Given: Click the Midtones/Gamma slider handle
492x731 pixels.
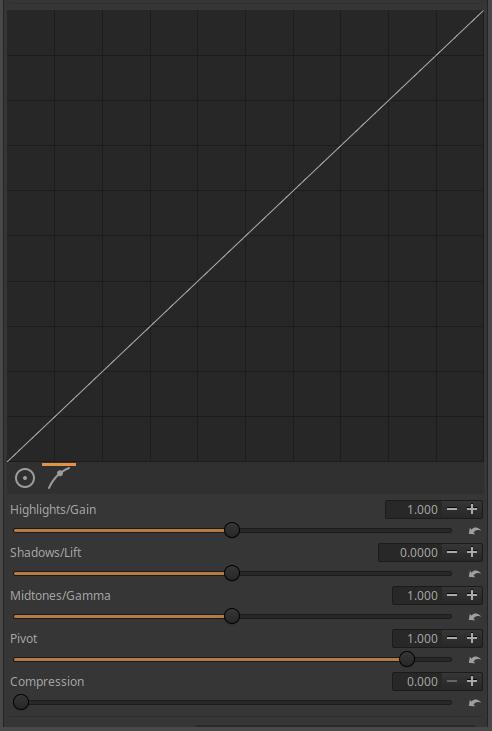Looking at the screenshot, I should click(232, 616).
